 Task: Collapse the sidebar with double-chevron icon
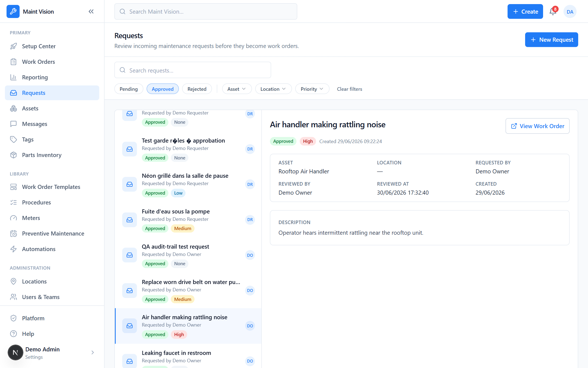91,11
